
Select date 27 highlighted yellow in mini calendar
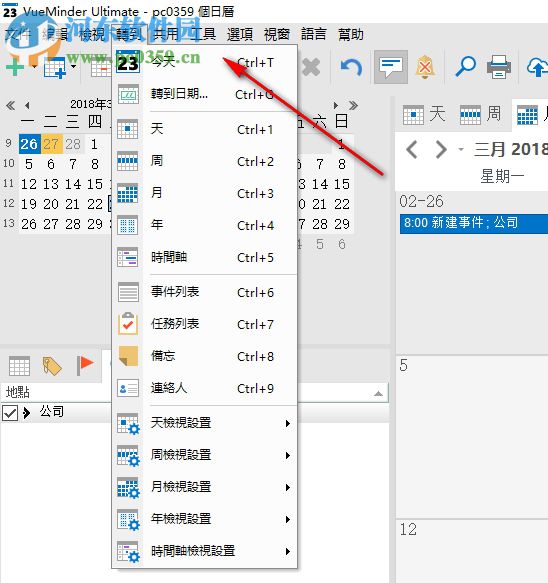(51, 144)
